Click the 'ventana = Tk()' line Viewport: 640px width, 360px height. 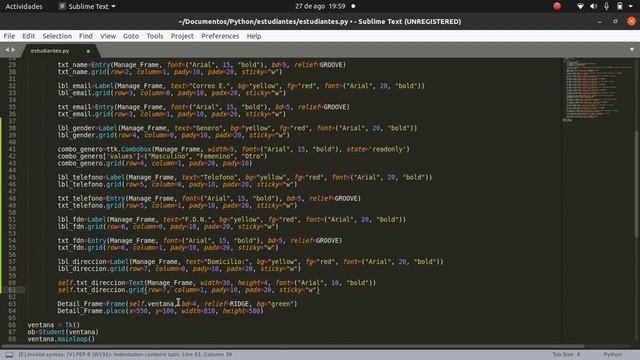(x=53, y=325)
